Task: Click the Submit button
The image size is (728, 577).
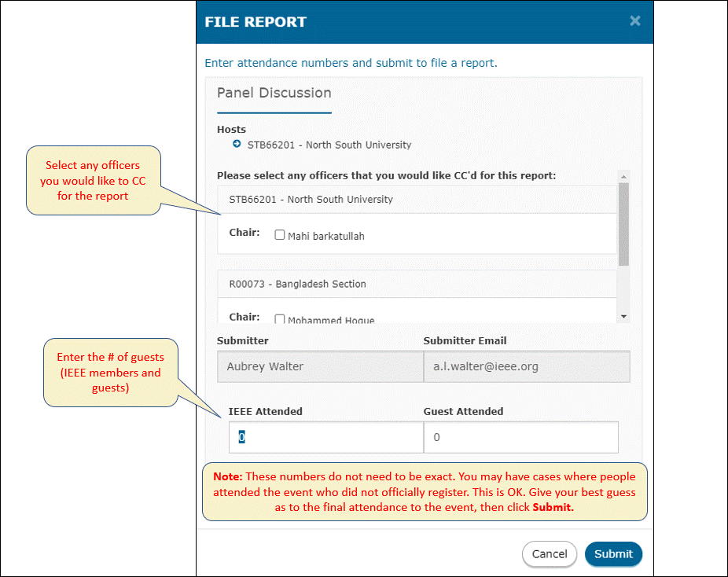Action: click(x=613, y=553)
